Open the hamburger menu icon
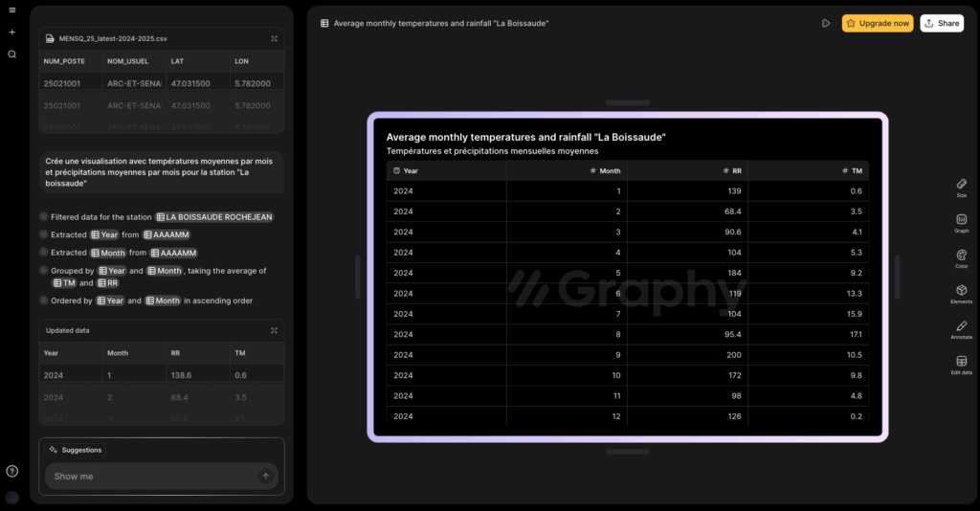The width and height of the screenshot is (980, 511). pos(11,10)
